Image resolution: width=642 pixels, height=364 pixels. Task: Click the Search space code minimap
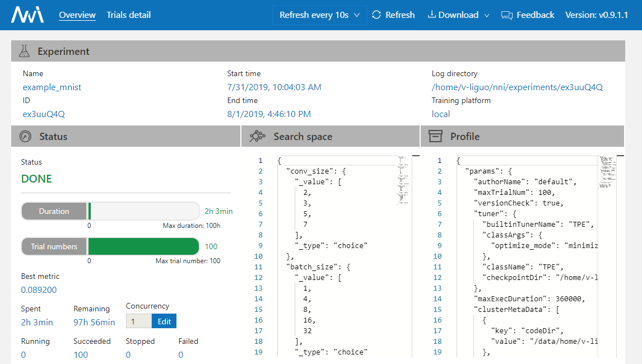[403, 179]
